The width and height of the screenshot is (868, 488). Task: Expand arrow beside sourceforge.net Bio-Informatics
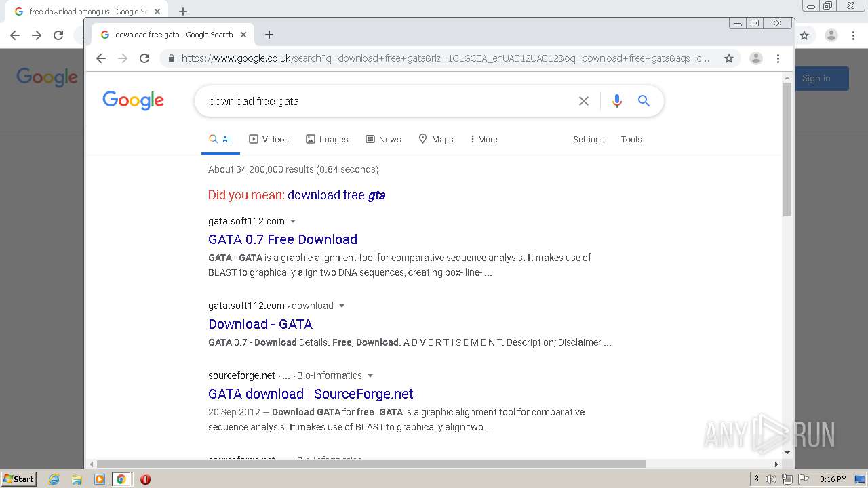click(370, 375)
